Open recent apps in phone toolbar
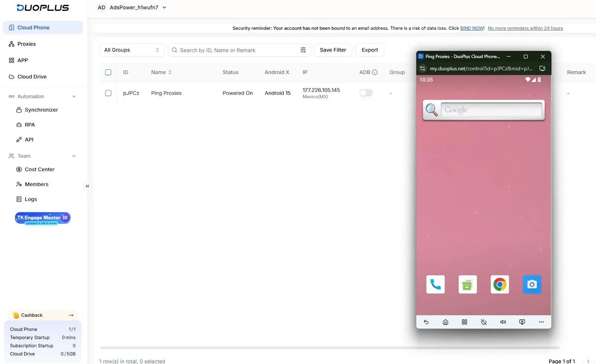 tap(464, 322)
